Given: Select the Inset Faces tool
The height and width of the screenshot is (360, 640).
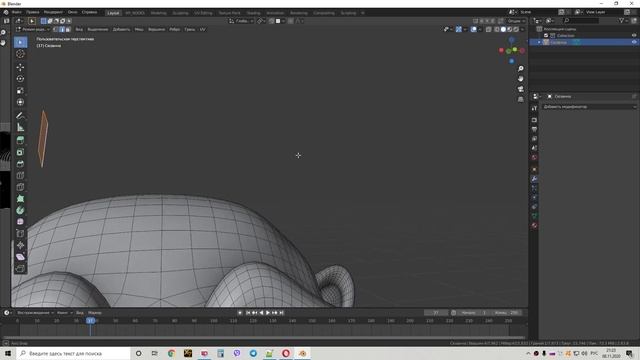Looking at the screenshot, I should point(20,152).
